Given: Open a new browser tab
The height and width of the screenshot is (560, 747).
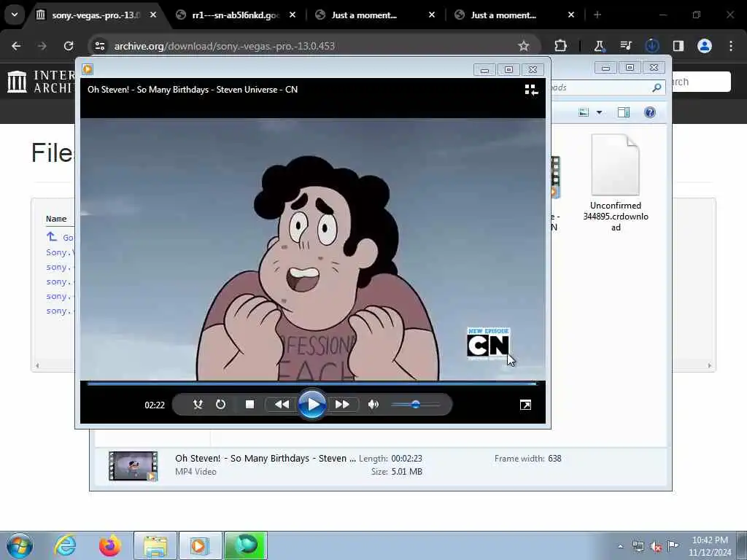Looking at the screenshot, I should (597, 15).
